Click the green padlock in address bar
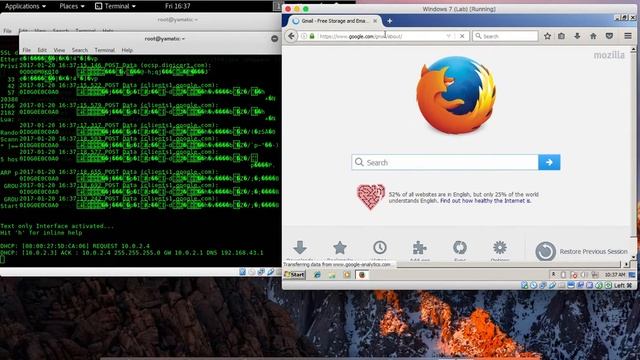The height and width of the screenshot is (360, 640). [x=312, y=36]
